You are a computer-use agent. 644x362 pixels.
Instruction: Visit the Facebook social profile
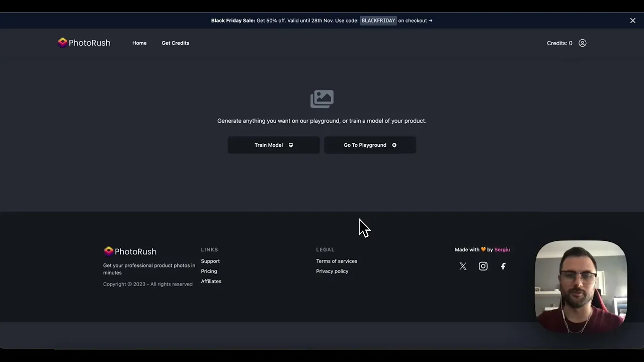pyautogui.click(x=503, y=266)
